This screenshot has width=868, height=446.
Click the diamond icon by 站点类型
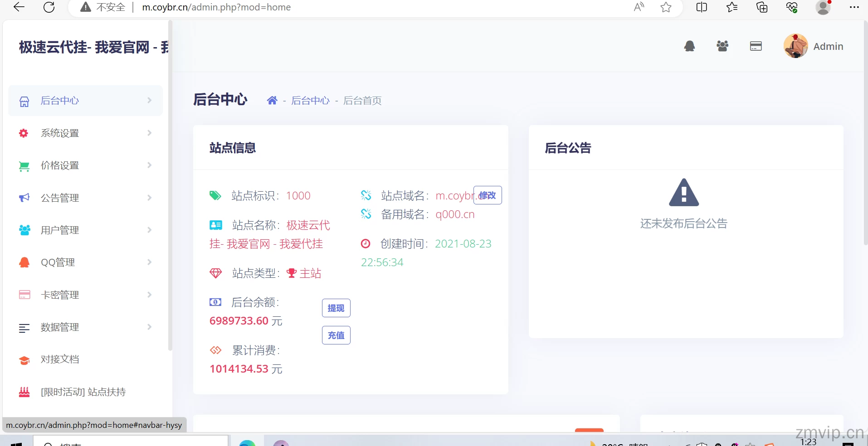215,273
